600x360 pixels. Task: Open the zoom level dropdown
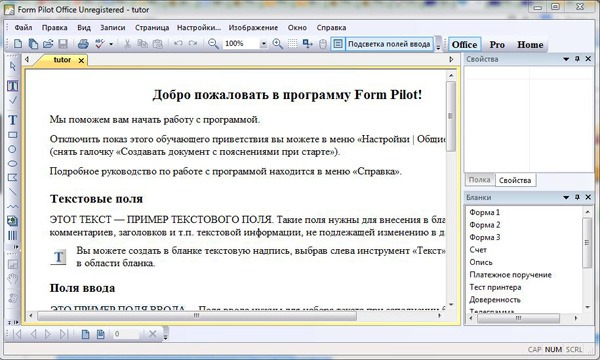pos(264,44)
